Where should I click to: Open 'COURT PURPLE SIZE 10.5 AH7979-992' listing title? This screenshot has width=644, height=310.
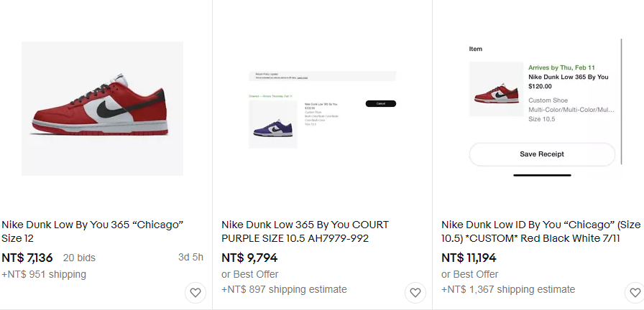[305, 231]
